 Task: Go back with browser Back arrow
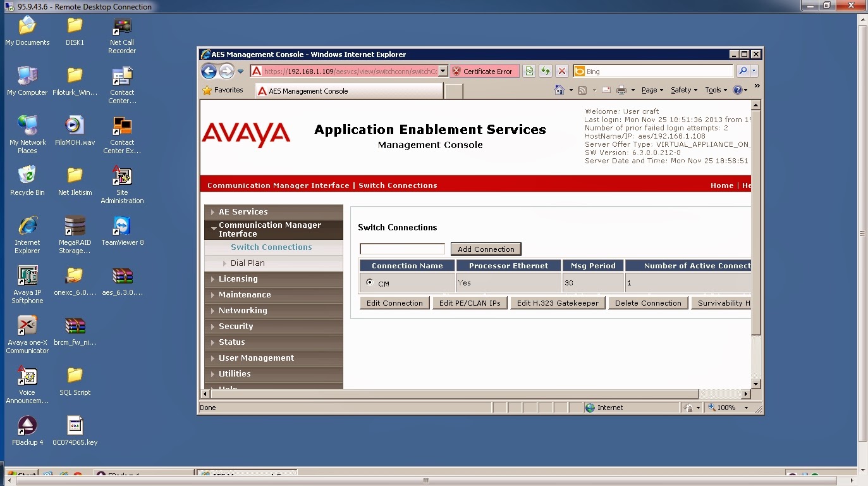pos(209,72)
